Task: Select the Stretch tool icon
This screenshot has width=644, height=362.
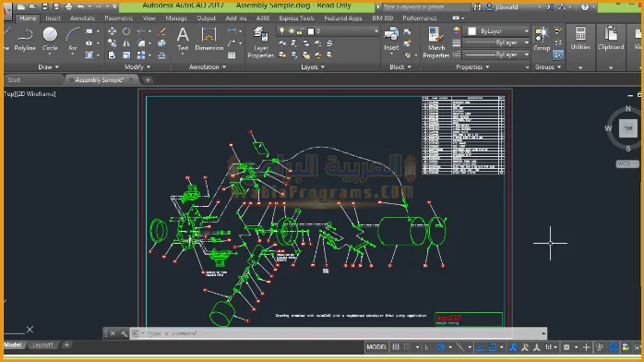Action: click(x=112, y=55)
